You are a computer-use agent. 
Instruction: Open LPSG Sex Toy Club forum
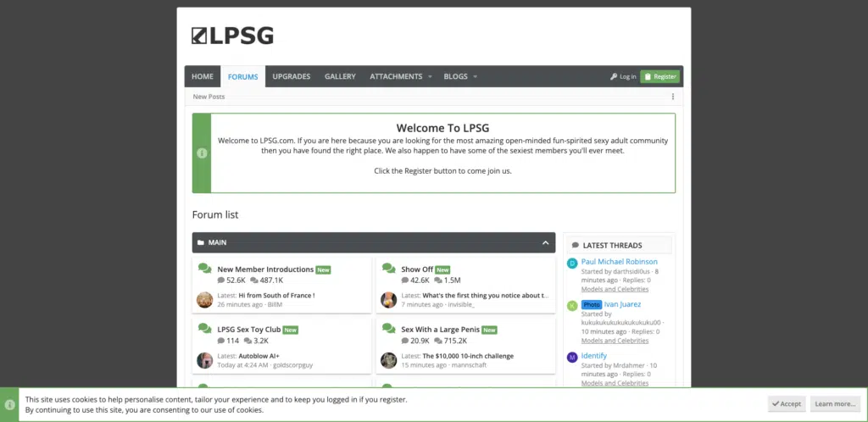point(249,329)
